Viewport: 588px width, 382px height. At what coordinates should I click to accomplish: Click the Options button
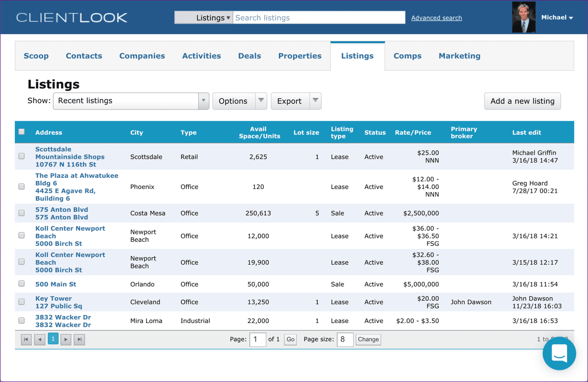234,101
